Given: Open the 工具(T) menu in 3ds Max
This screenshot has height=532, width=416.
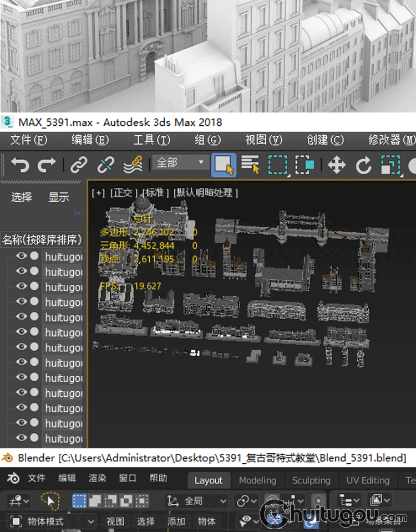Looking at the screenshot, I should tap(152, 140).
